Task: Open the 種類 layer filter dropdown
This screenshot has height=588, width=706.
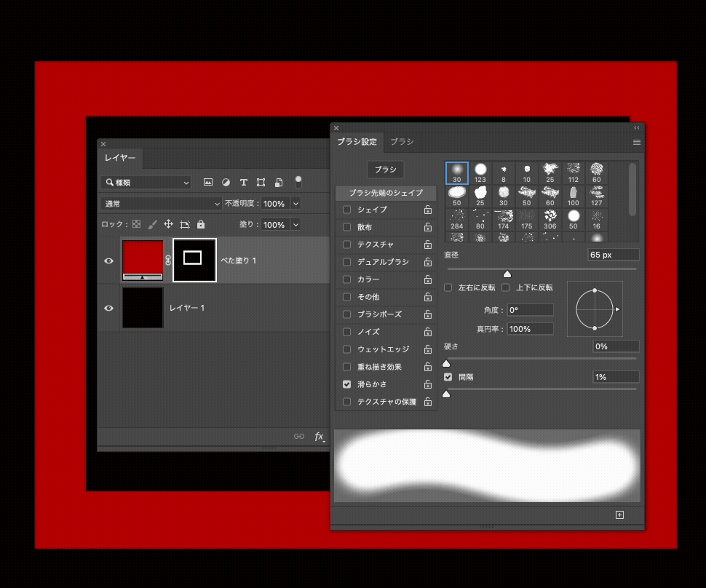Action: coord(146,183)
